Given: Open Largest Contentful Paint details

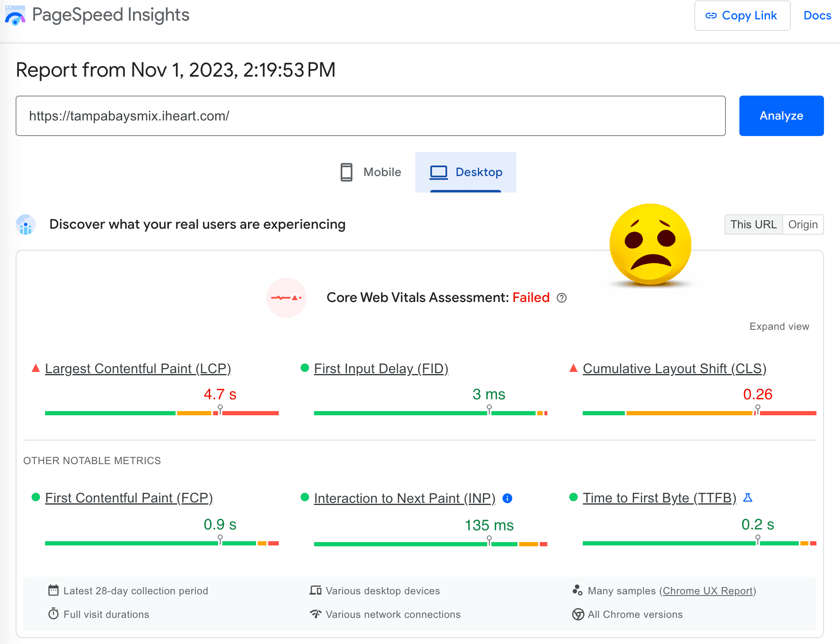Looking at the screenshot, I should point(138,369).
